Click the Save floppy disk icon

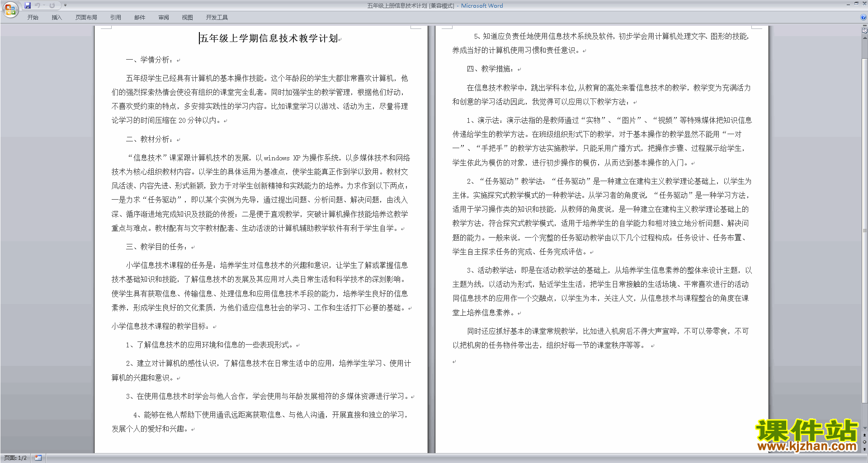(28, 5)
